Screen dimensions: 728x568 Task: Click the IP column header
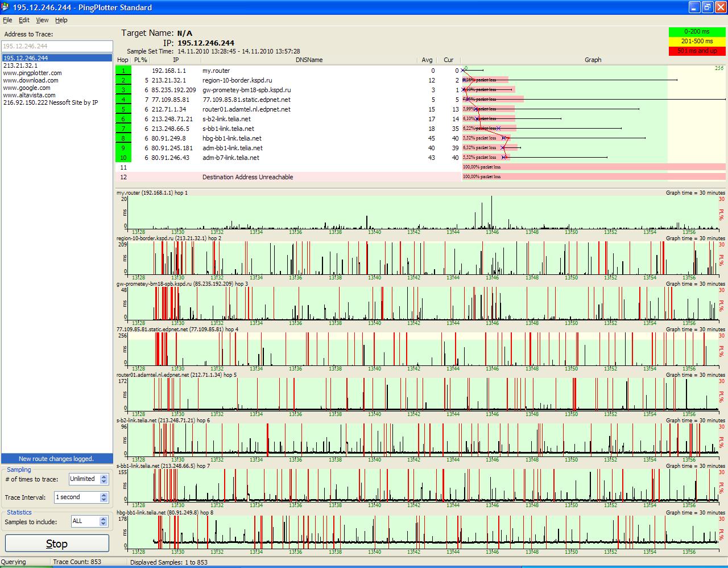tap(176, 60)
